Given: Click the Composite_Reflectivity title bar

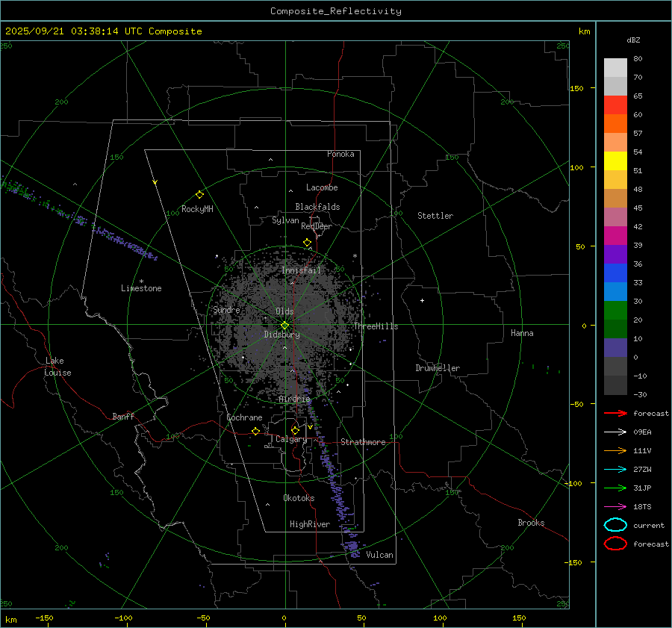Looking at the screenshot, I should point(335,10).
